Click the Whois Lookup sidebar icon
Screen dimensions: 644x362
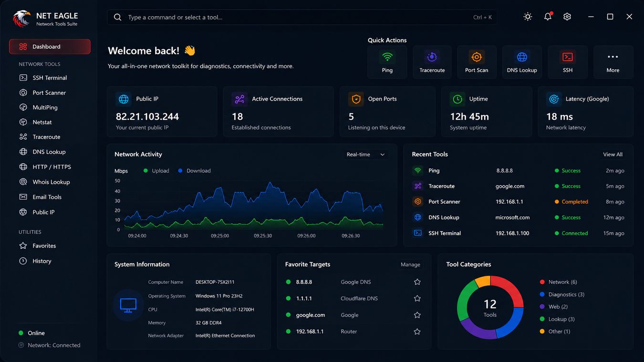coord(23,182)
